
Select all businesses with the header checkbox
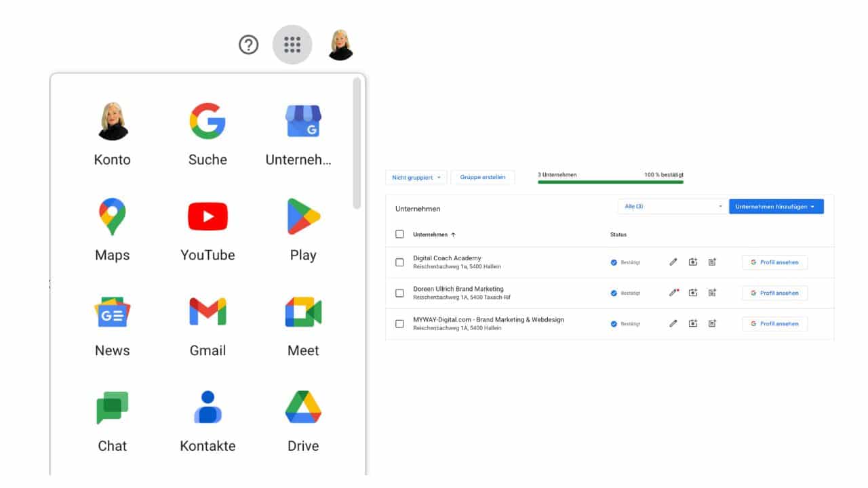point(399,234)
